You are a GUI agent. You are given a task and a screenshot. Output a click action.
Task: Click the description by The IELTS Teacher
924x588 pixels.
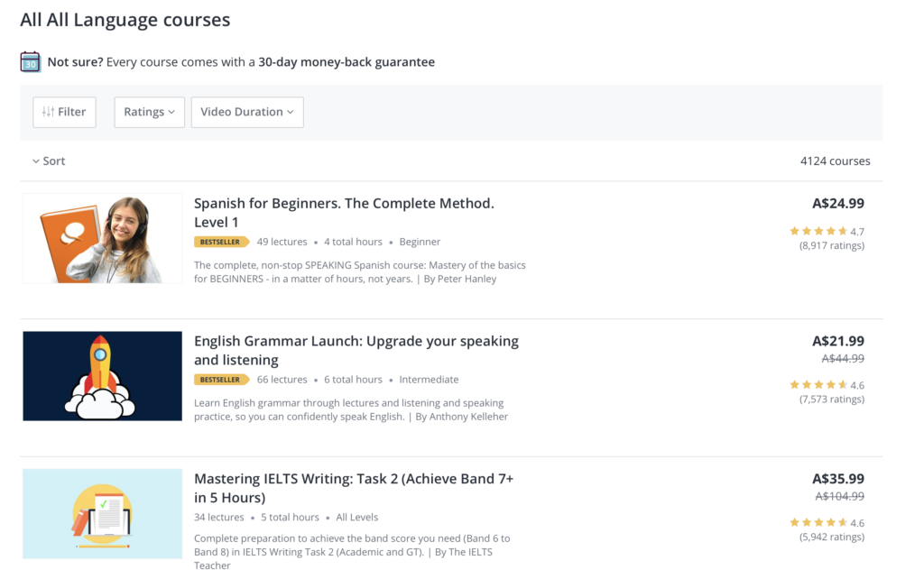click(353, 552)
